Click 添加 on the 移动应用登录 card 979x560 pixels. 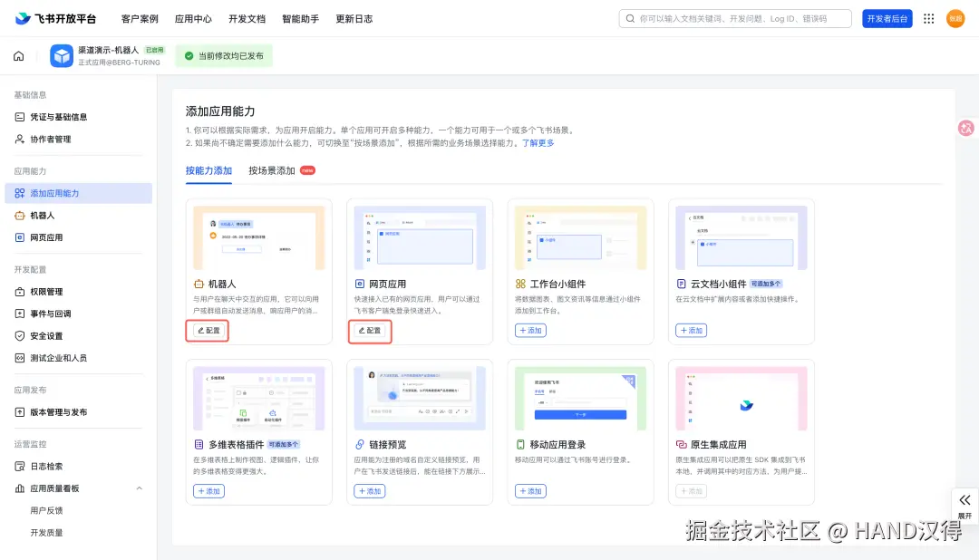tap(530, 491)
